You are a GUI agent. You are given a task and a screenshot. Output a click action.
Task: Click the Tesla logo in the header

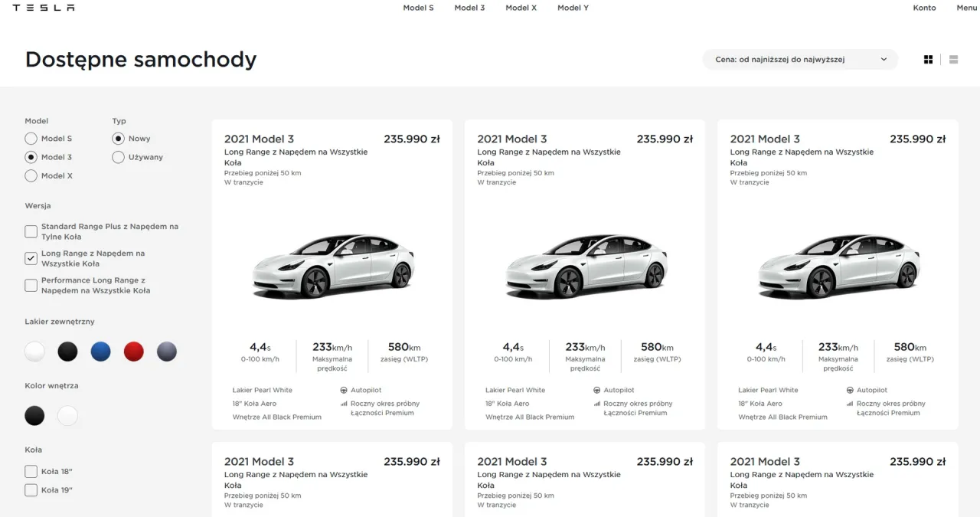click(x=44, y=8)
